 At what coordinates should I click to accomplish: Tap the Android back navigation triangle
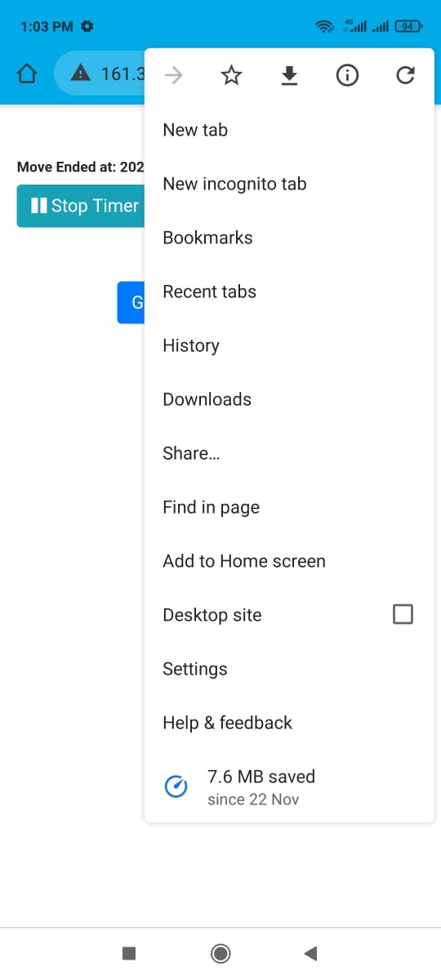(310, 953)
